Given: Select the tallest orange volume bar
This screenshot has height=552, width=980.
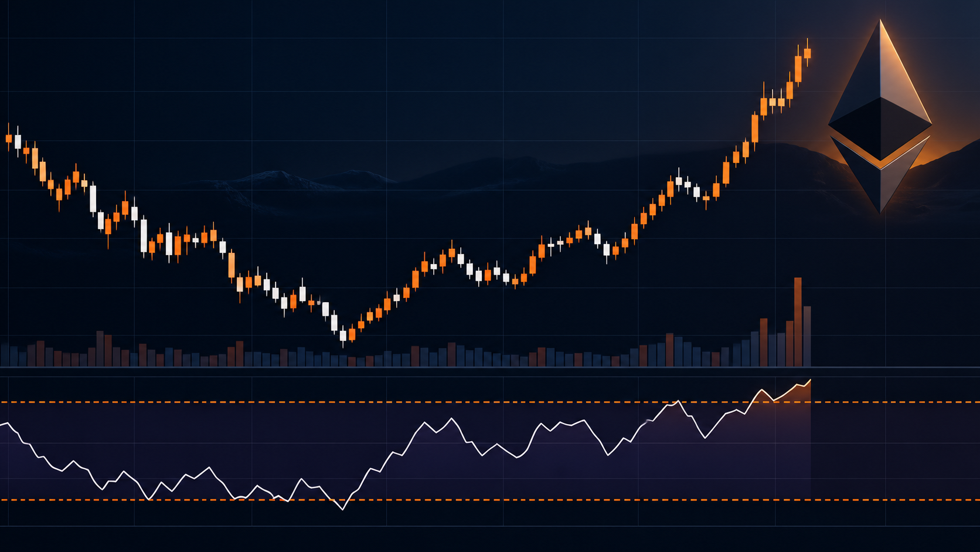Looking at the screenshot, I should tap(798, 322).
